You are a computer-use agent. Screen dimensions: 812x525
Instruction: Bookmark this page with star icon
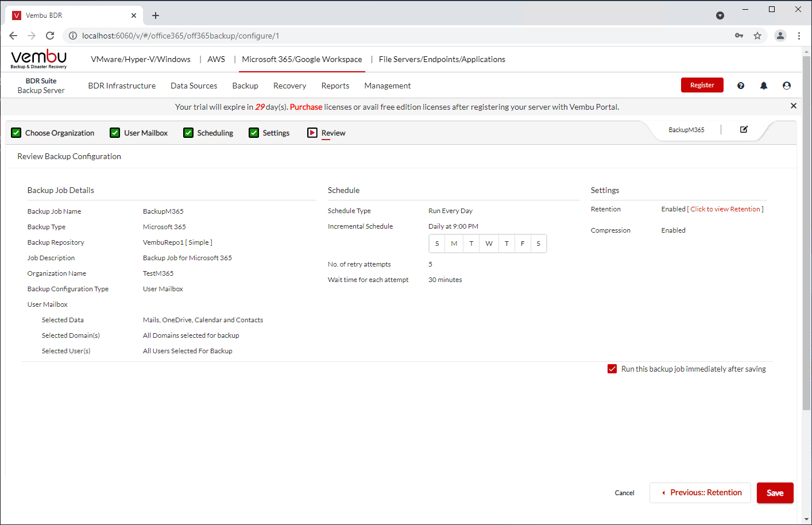[757, 36]
